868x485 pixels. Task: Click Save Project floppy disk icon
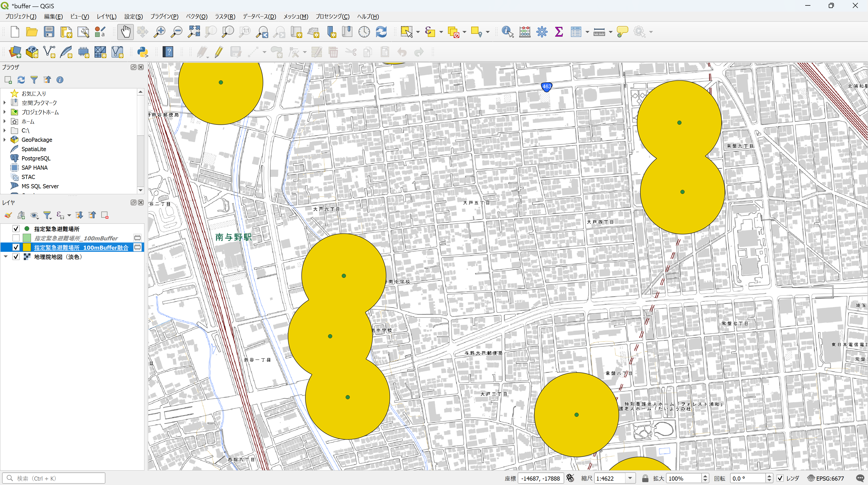click(49, 32)
